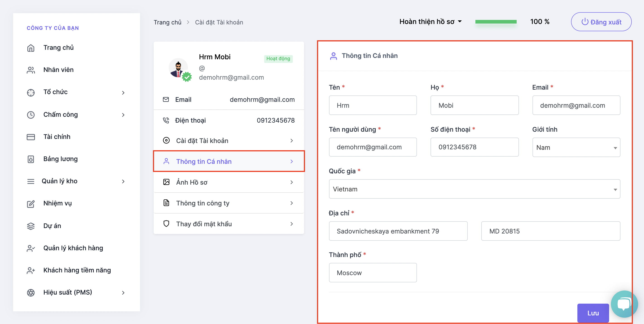Select the Thay đổi mật khẩu settings tab

point(229,224)
